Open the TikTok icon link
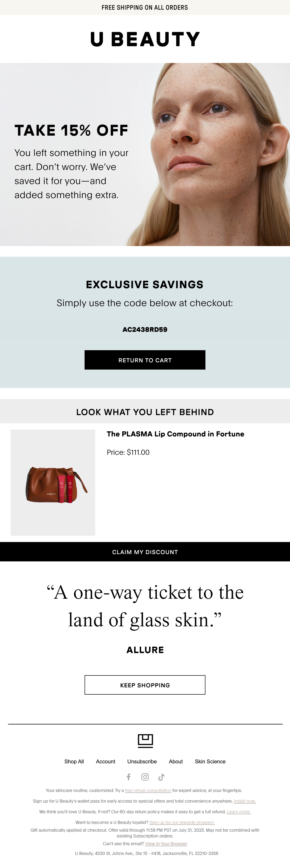Screen dimensions: 290x868 (161, 777)
